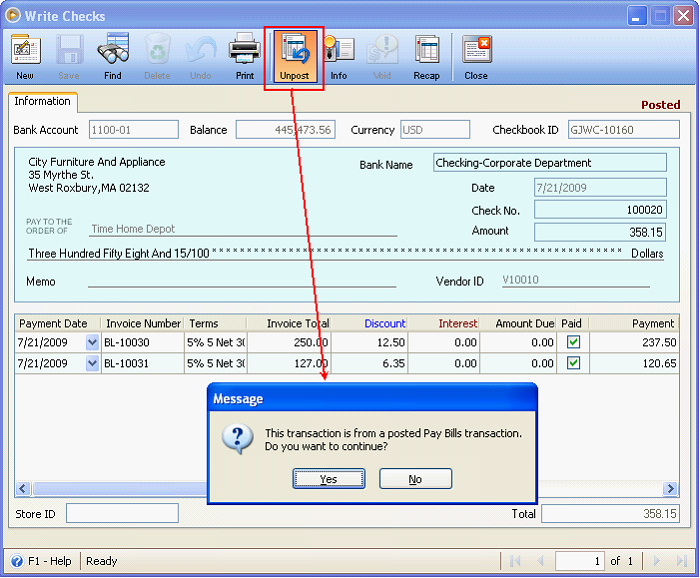Unpost the transaction via the Unpost icon
This screenshot has width=700, height=578.
[295, 56]
